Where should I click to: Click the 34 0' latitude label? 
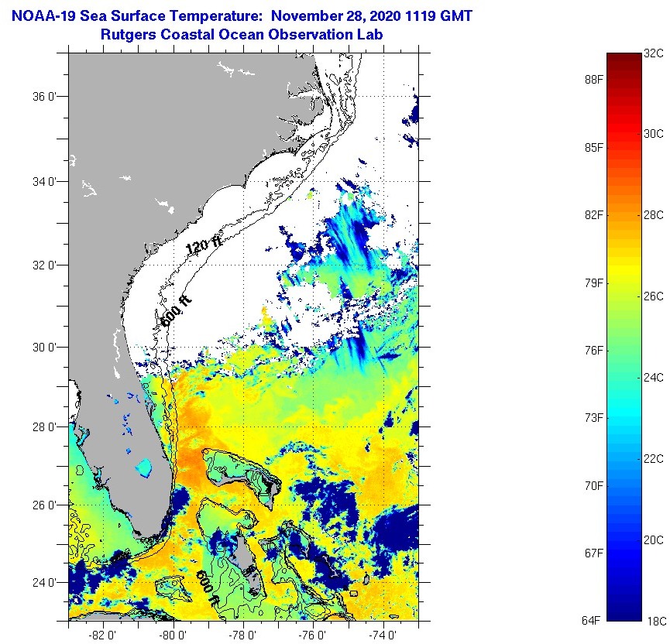click(44, 181)
